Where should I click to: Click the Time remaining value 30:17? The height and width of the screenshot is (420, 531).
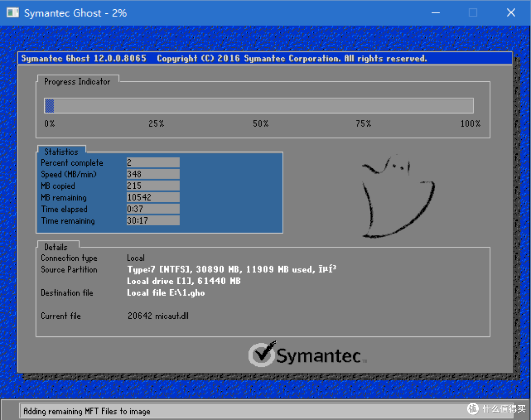click(153, 220)
